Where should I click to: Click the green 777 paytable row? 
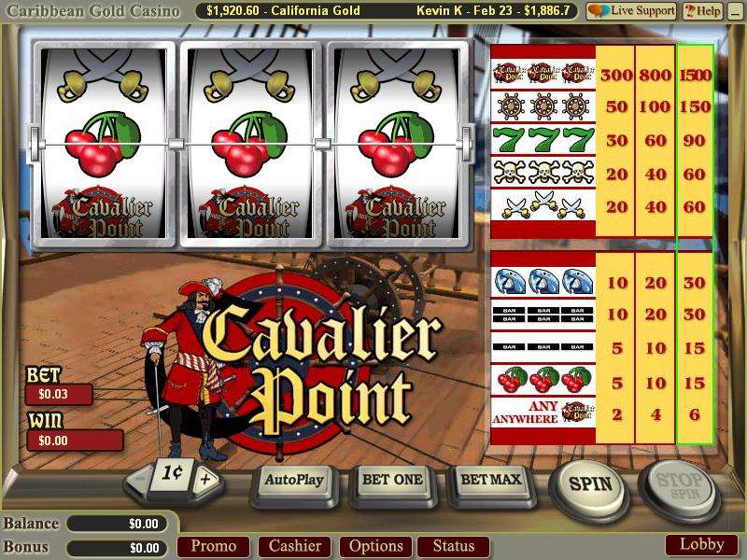point(601,140)
